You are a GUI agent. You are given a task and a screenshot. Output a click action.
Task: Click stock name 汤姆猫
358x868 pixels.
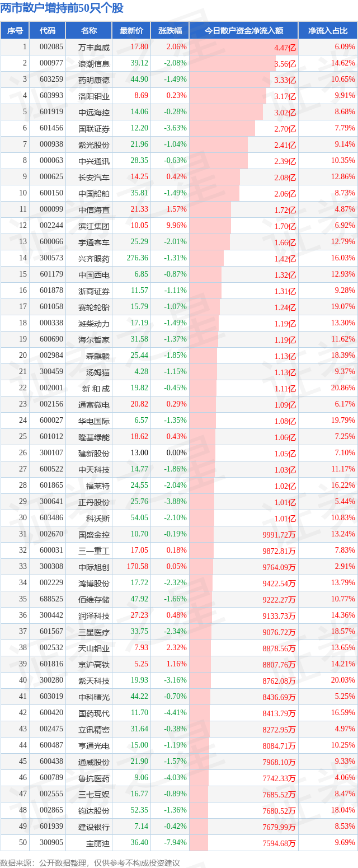click(x=98, y=372)
